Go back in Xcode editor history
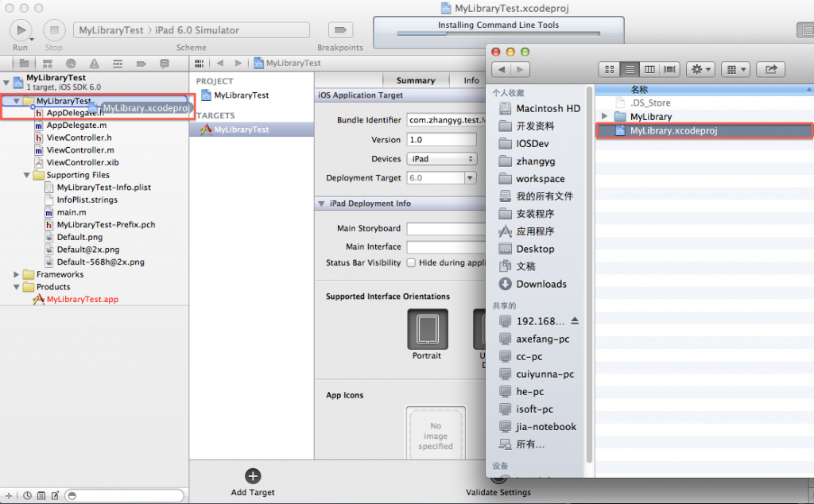 coord(220,64)
